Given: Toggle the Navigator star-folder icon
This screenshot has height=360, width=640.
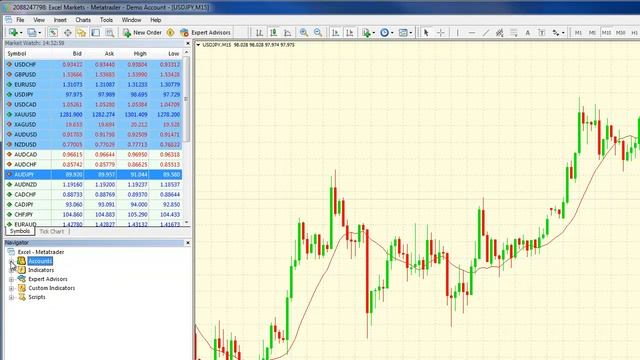Looking at the screenshot, I should point(81,32).
